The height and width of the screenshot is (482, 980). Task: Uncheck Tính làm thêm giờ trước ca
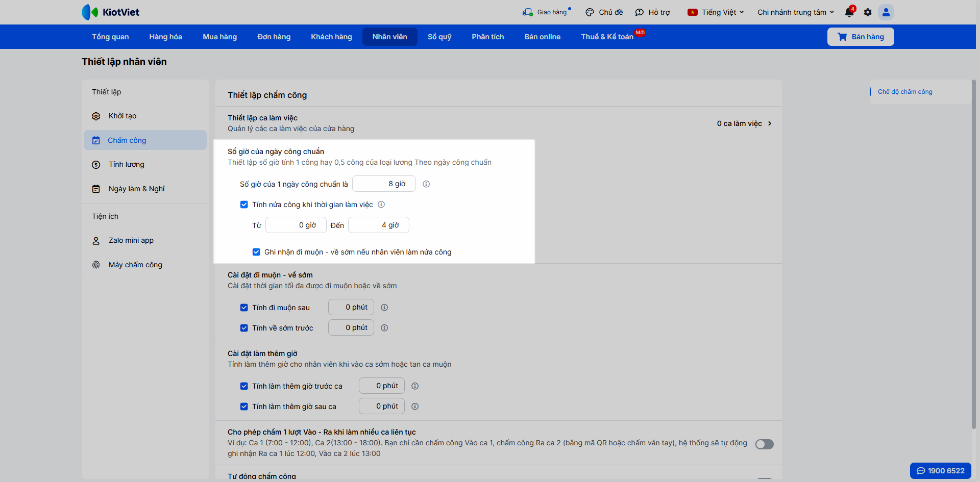pyautogui.click(x=244, y=386)
